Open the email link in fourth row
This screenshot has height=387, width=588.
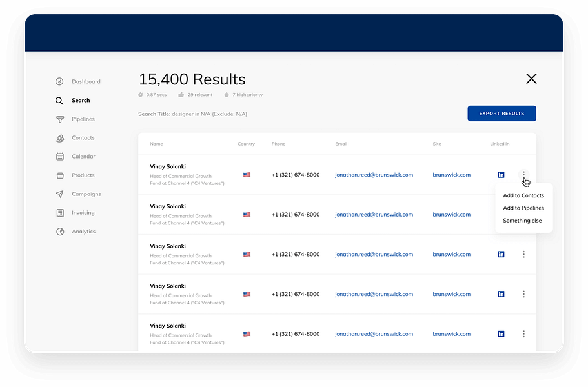(374, 295)
